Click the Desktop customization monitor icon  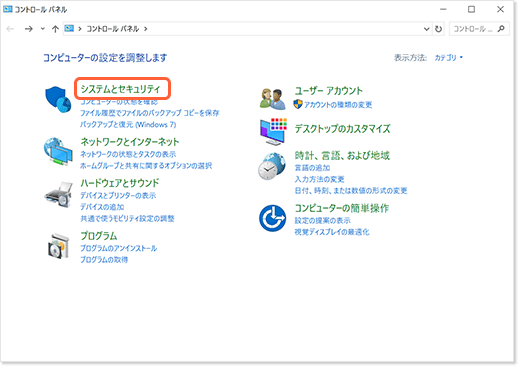(x=273, y=131)
